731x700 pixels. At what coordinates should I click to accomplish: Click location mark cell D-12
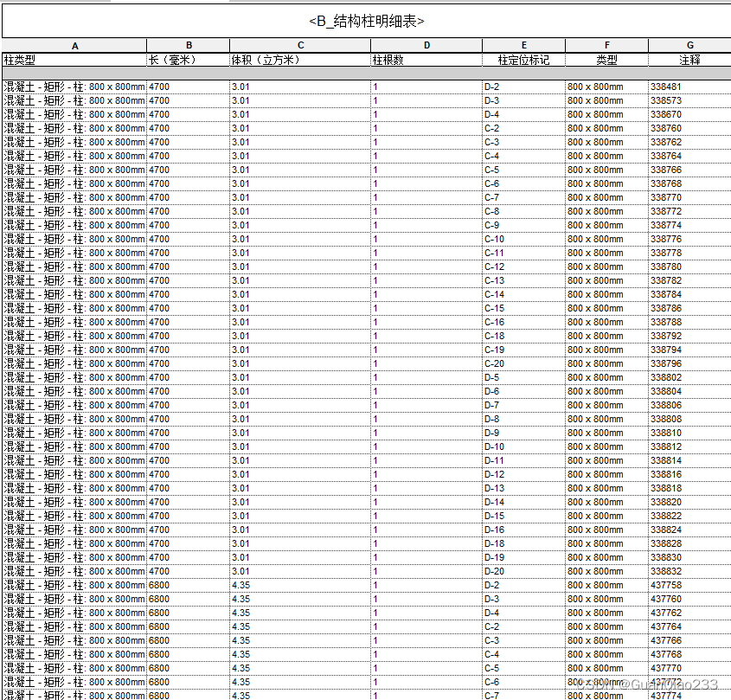524,474
